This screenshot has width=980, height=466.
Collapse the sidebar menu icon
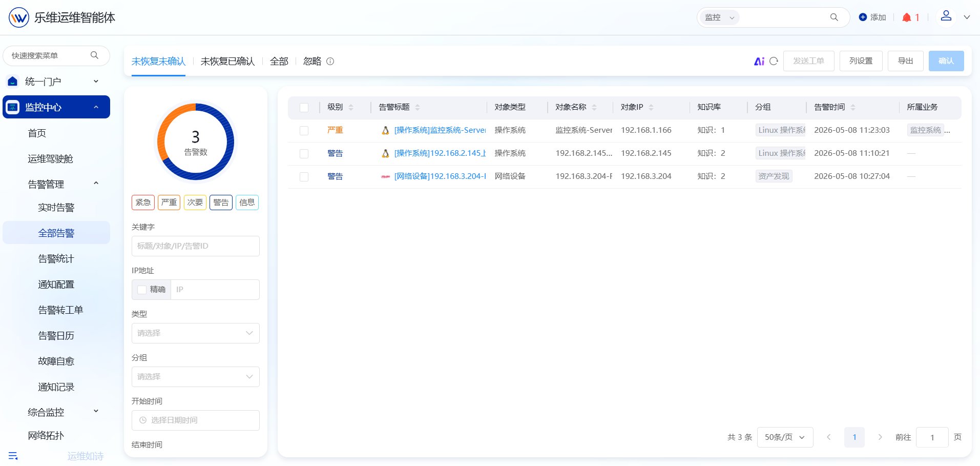pos(13,456)
